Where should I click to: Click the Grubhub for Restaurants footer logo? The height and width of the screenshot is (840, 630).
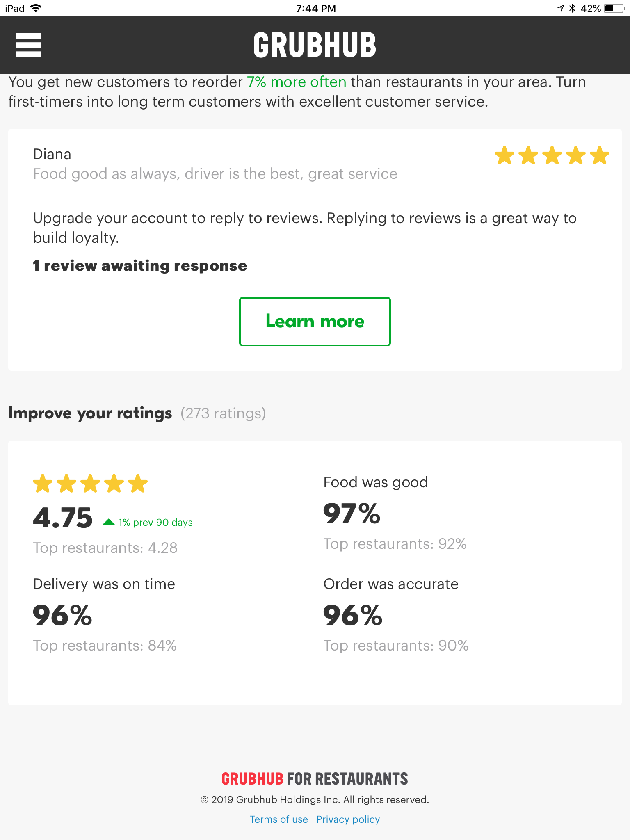[315, 779]
